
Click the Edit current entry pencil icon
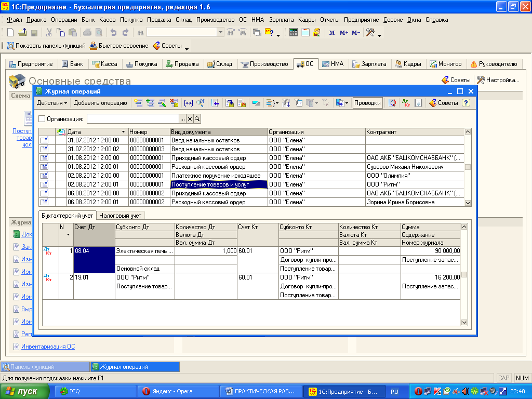pos(162,103)
